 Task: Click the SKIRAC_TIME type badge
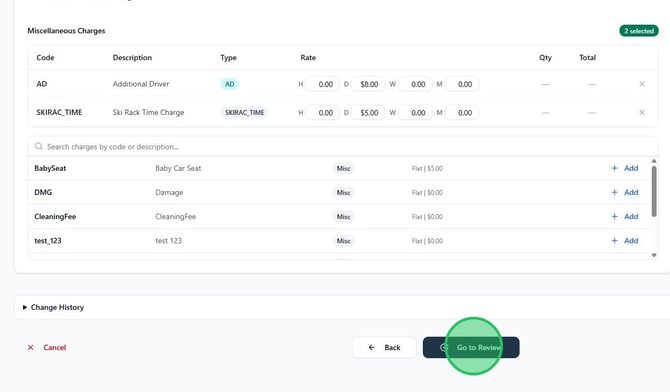click(244, 112)
